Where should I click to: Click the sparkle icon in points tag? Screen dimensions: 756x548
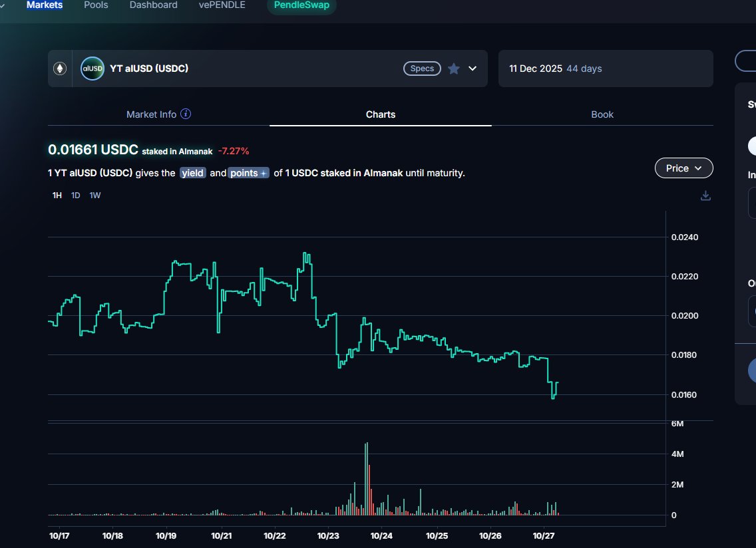click(264, 173)
